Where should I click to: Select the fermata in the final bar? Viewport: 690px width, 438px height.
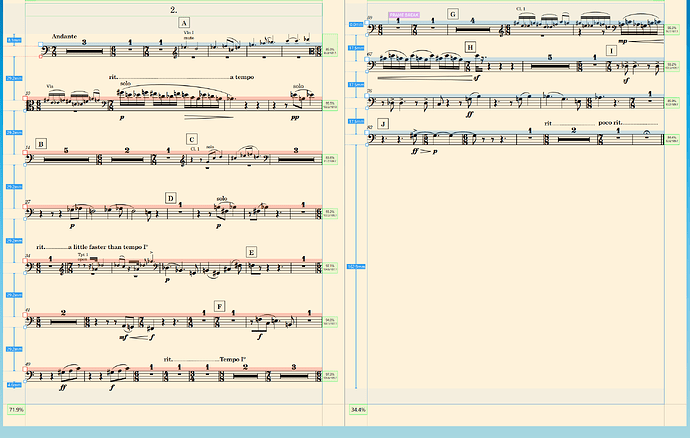click(648, 132)
